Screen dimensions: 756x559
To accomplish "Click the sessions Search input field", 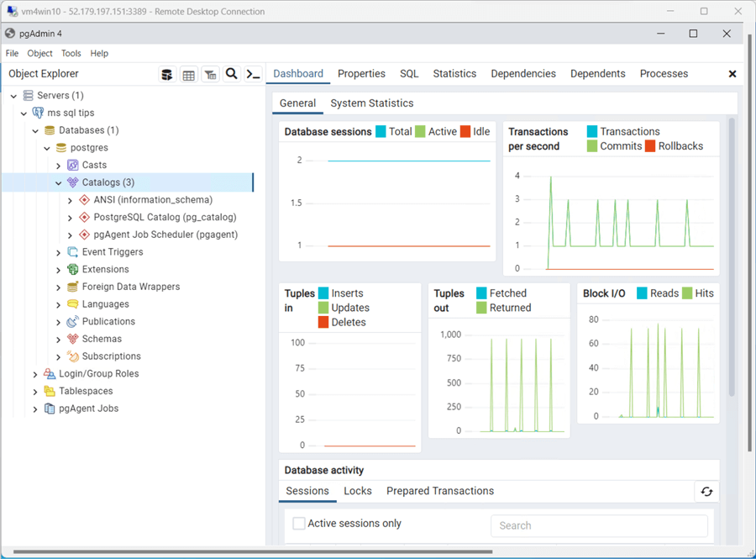I will tap(599, 525).
